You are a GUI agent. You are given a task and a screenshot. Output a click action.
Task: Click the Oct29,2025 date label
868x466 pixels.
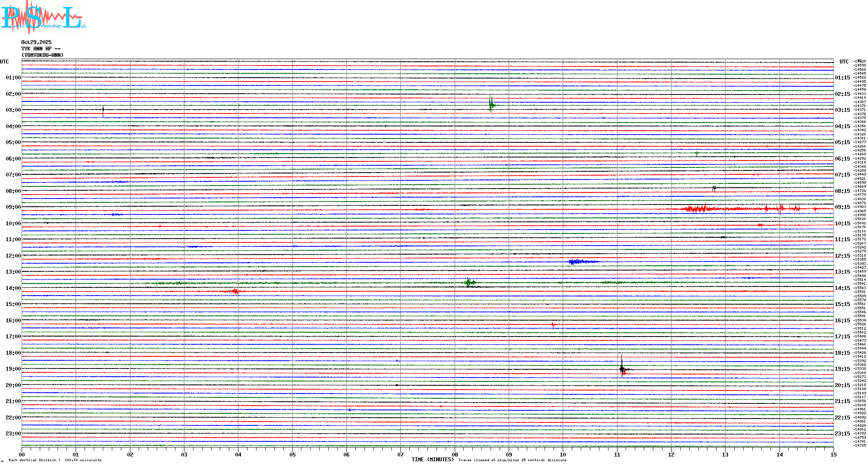pyautogui.click(x=36, y=42)
